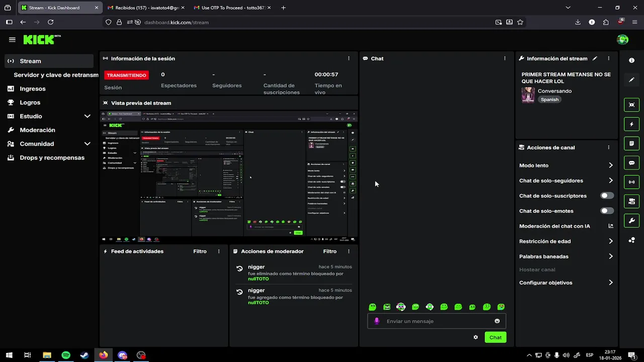The width and height of the screenshot is (644, 362).
Task: Toggle Chat de solo-suscriptores switch
Action: (607, 196)
